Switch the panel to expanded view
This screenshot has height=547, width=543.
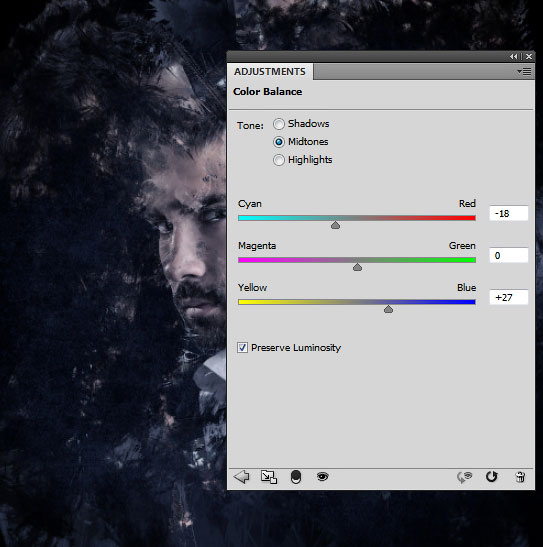tap(269, 477)
